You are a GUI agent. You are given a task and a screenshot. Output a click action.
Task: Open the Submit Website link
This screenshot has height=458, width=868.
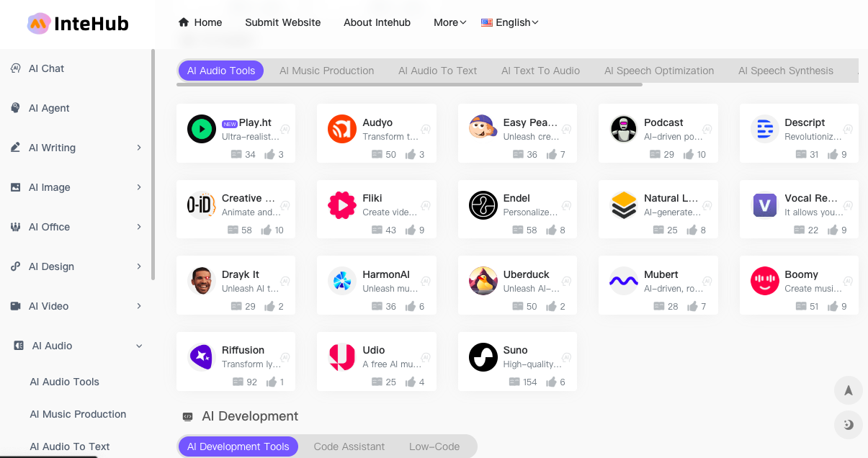(x=283, y=22)
